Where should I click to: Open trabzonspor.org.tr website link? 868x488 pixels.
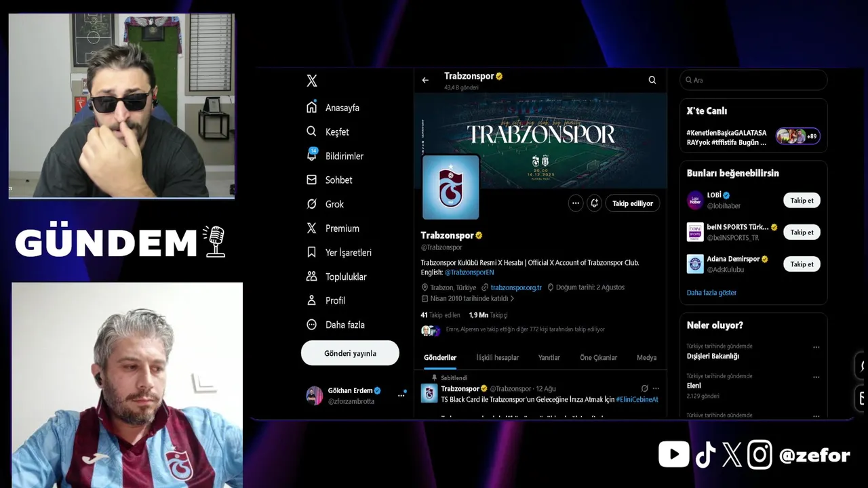tap(516, 287)
